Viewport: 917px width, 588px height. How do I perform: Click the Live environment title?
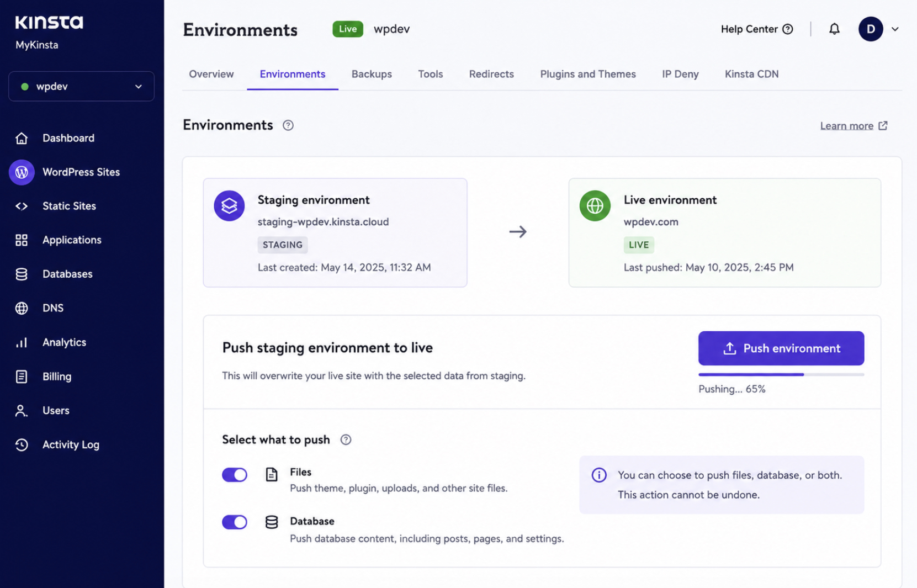[x=670, y=200]
